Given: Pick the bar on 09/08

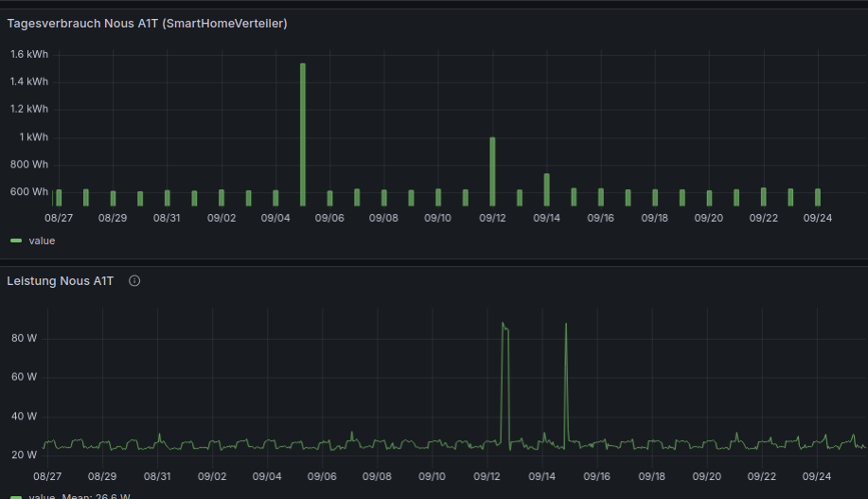Looking at the screenshot, I should (384, 198).
